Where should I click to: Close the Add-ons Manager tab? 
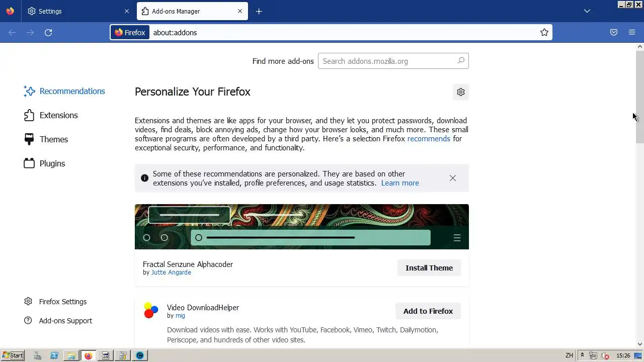click(240, 11)
